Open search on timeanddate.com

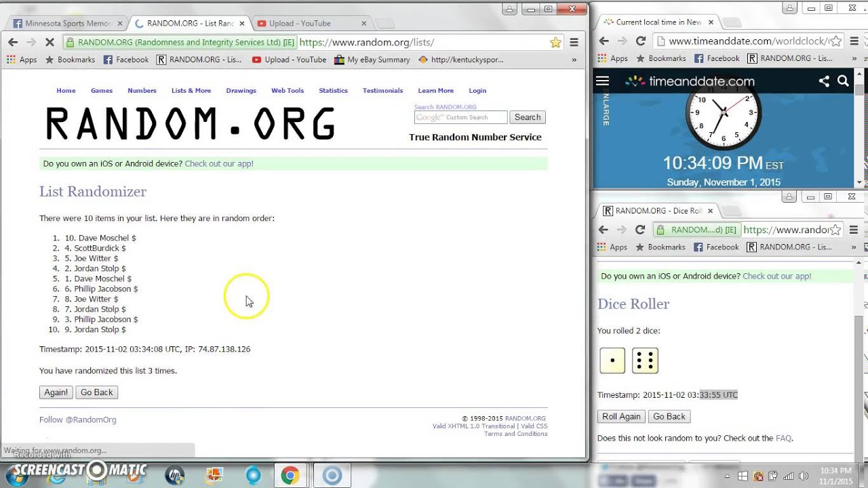point(843,81)
